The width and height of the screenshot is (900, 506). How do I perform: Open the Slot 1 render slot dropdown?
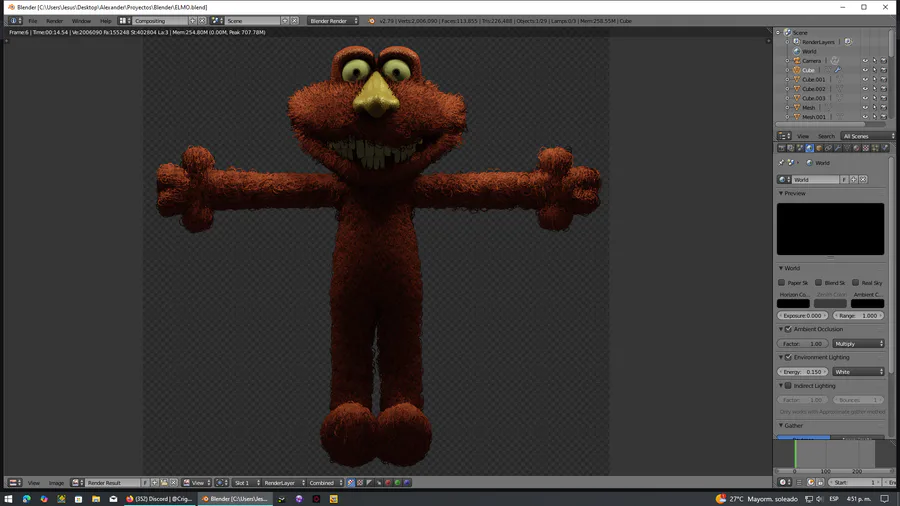(x=247, y=482)
